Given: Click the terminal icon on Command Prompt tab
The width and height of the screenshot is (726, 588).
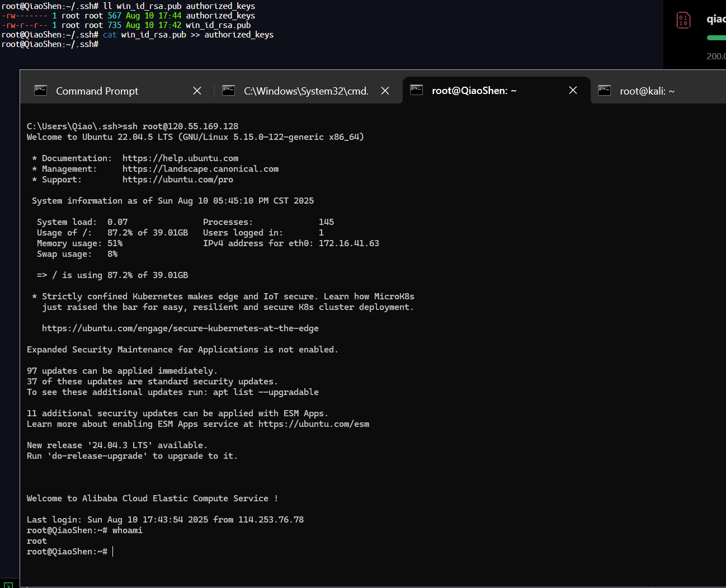Looking at the screenshot, I should [41, 91].
